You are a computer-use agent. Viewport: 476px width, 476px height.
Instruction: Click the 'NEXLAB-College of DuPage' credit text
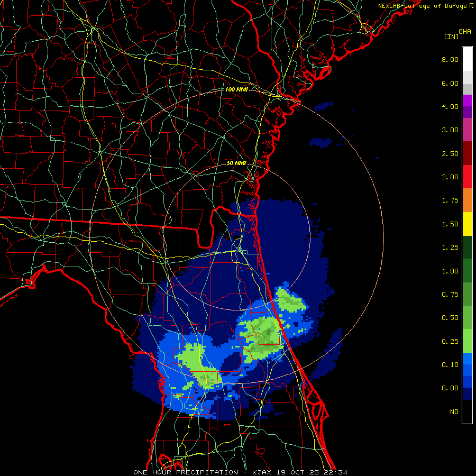[x=422, y=6]
